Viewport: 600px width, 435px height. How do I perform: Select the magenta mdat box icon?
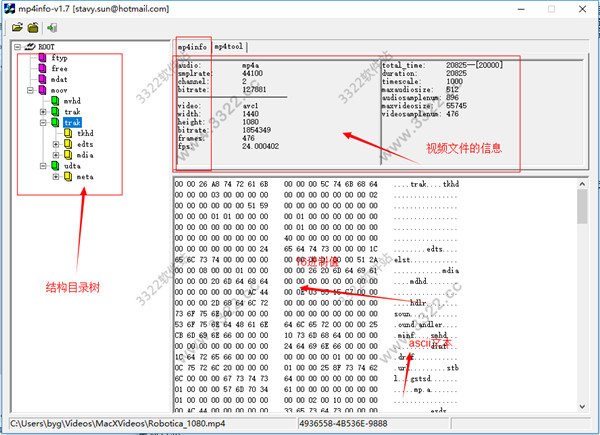[x=42, y=79]
